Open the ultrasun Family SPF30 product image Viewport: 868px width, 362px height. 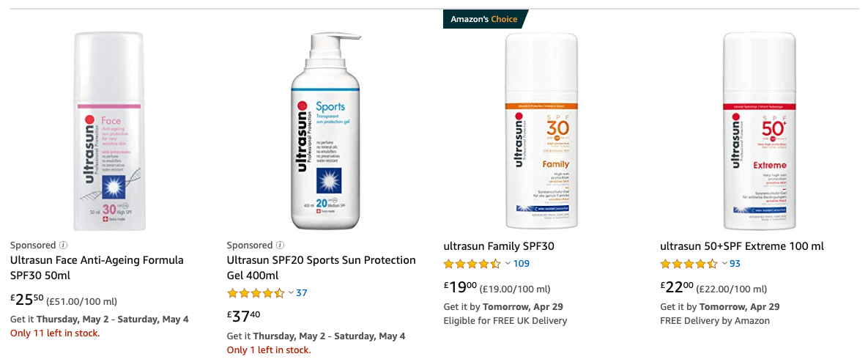click(542, 132)
